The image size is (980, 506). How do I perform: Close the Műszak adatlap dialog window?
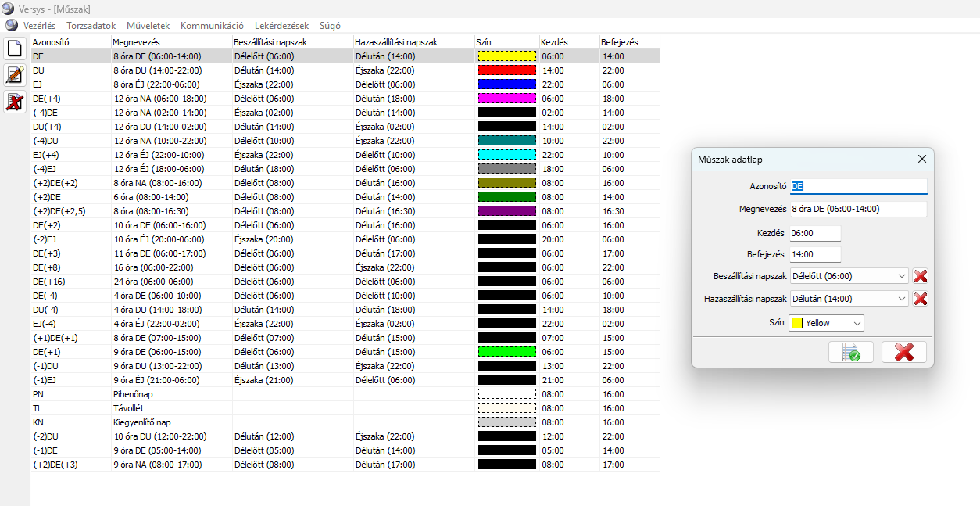click(922, 159)
